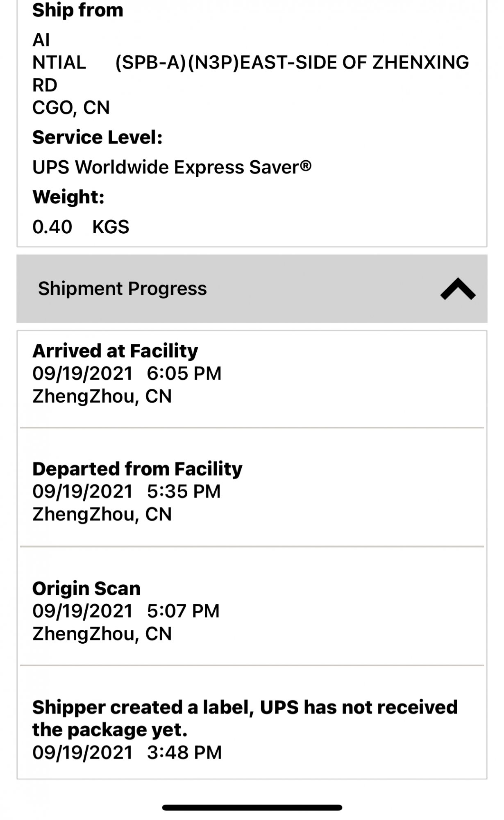Viewport: 504px width, 820px height.
Task: Tap ZhengZhou, CN under Origin Scan
Action: 102,634
